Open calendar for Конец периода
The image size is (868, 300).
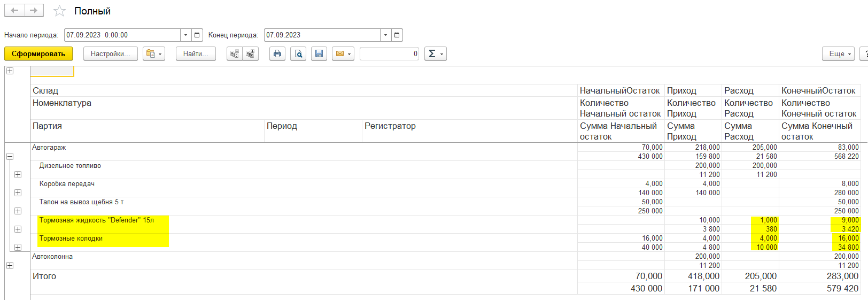(x=397, y=35)
